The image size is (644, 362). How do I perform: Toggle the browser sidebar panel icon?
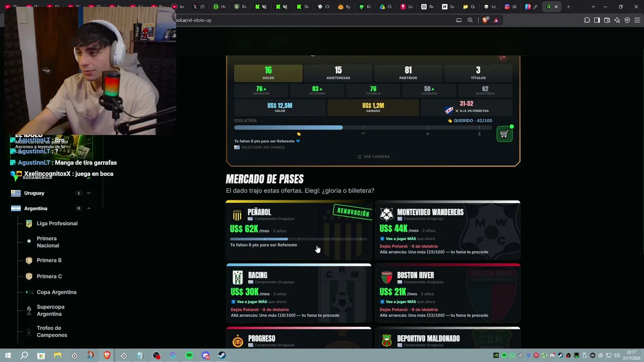click(x=597, y=20)
